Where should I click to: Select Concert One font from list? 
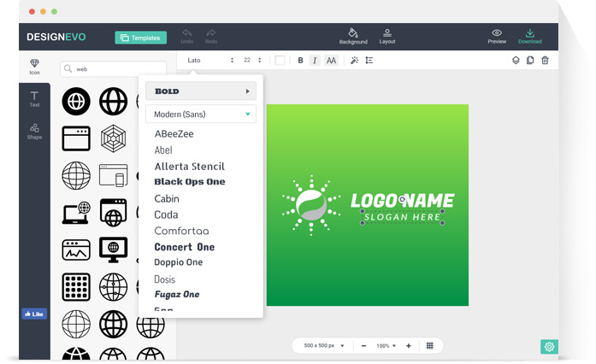(x=185, y=247)
